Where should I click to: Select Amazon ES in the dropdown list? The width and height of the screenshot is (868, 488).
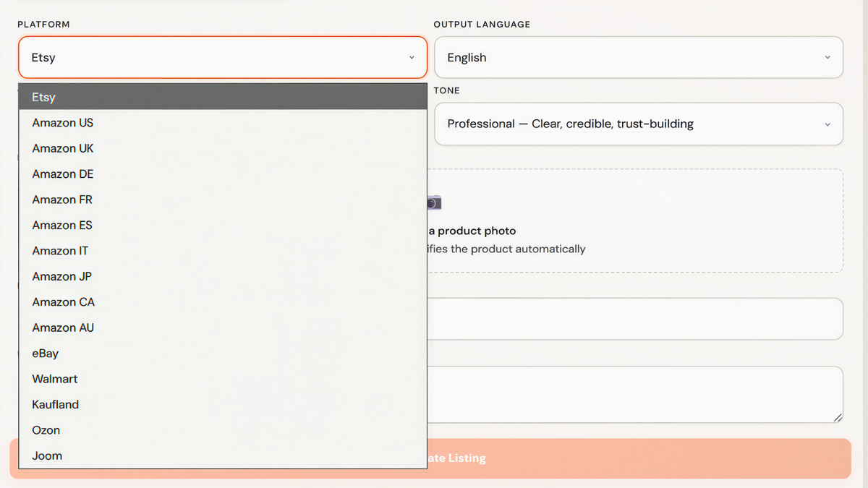point(223,226)
